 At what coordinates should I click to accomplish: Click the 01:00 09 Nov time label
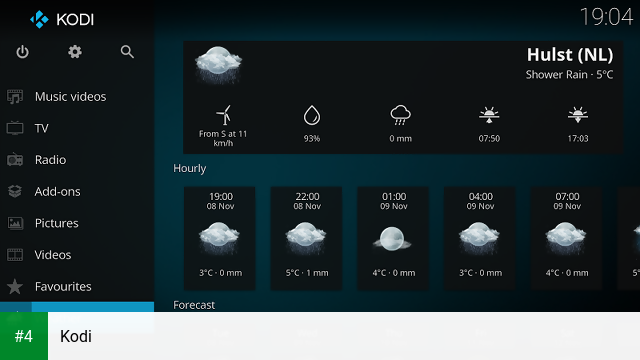[x=394, y=201]
